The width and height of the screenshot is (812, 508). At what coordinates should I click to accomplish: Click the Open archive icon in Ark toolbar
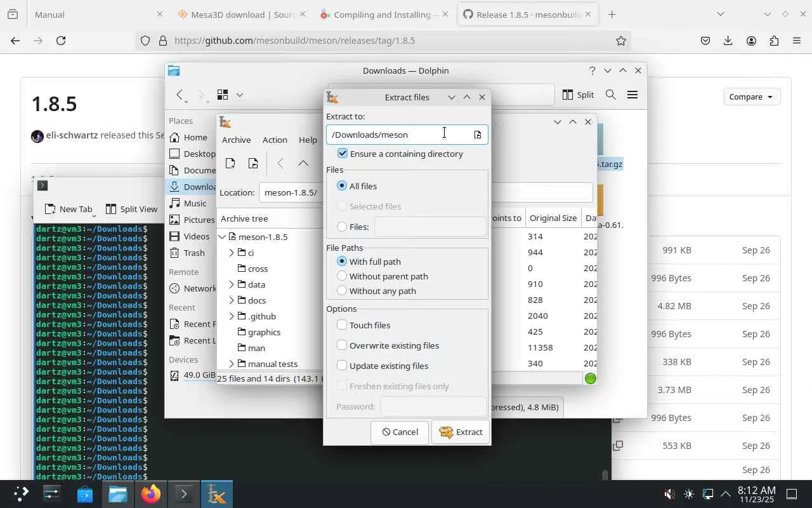[x=253, y=163]
